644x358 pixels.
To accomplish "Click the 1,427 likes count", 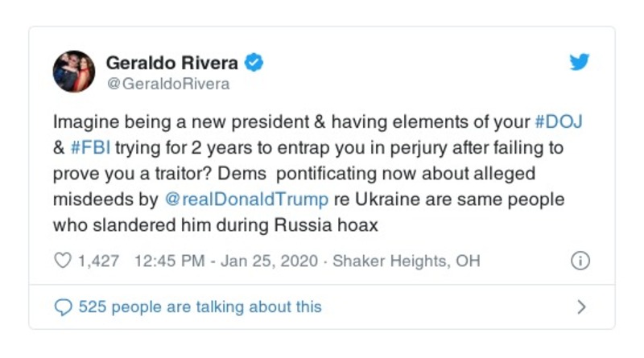I will pyautogui.click(x=97, y=261).
